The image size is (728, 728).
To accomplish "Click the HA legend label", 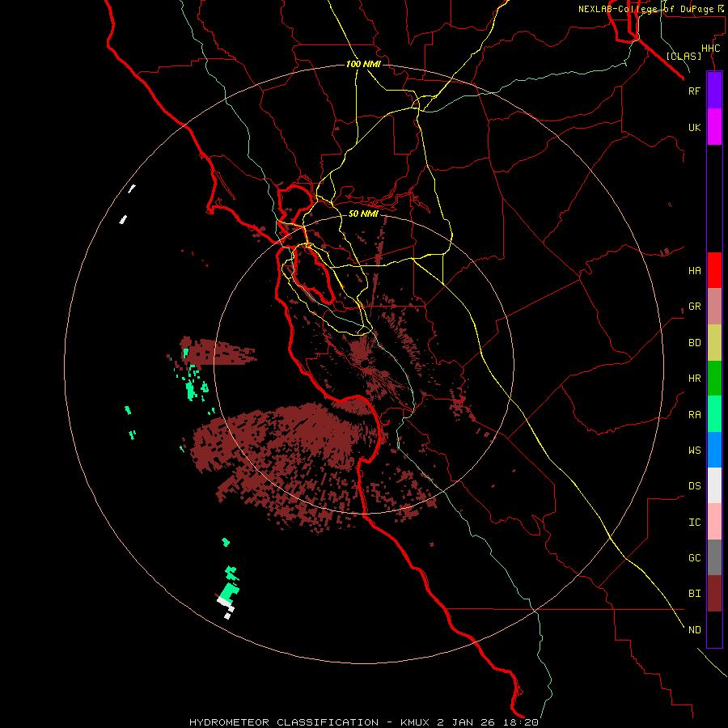I will tap(694, 270).
